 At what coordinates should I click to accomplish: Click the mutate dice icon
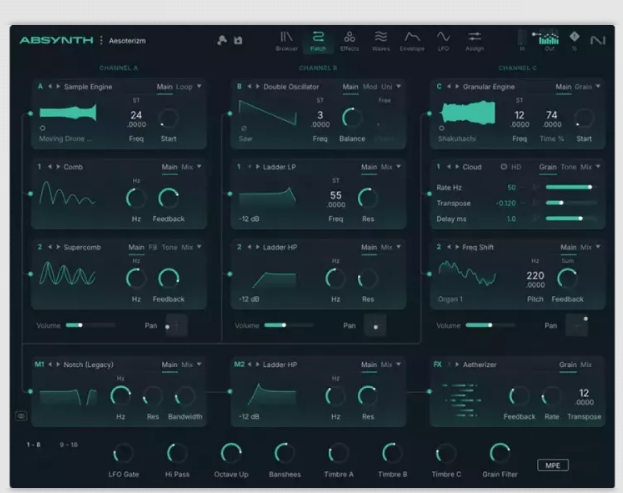pyautogui.click(x=222, y=40)
